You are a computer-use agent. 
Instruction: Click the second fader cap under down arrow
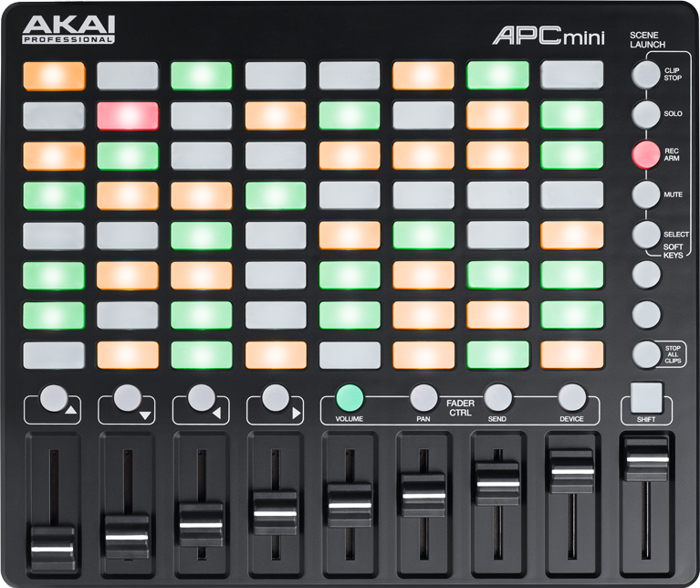pos(127,537)
